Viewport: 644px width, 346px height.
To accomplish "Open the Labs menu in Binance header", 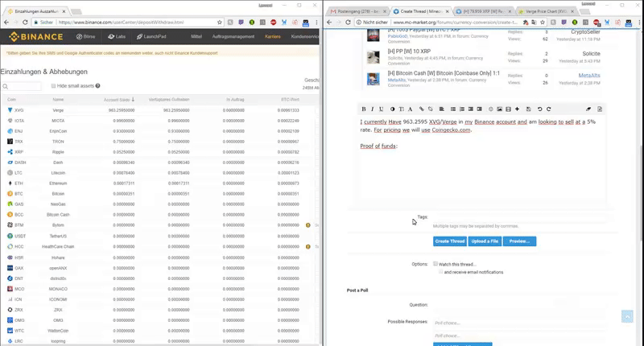I will tap(117, 36).
